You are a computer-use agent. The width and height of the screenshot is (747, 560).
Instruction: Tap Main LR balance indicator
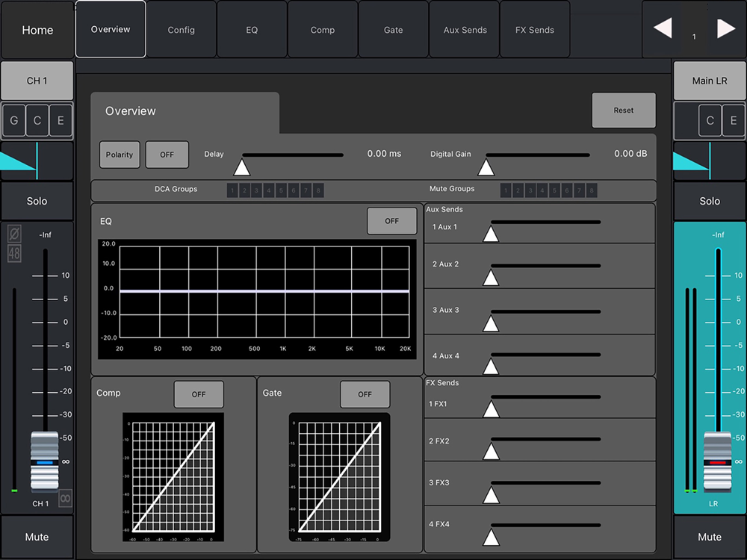(710, 161)
